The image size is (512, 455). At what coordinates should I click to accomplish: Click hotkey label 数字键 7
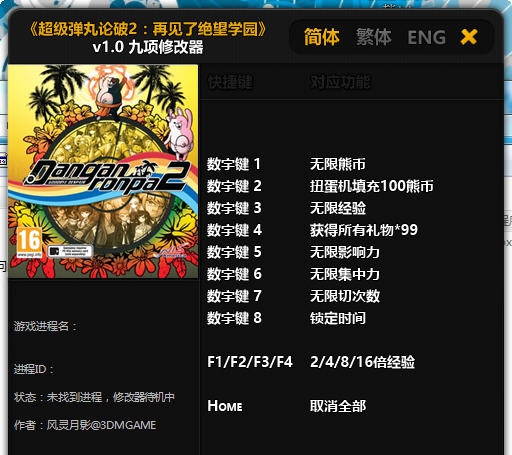pos(234,296)
